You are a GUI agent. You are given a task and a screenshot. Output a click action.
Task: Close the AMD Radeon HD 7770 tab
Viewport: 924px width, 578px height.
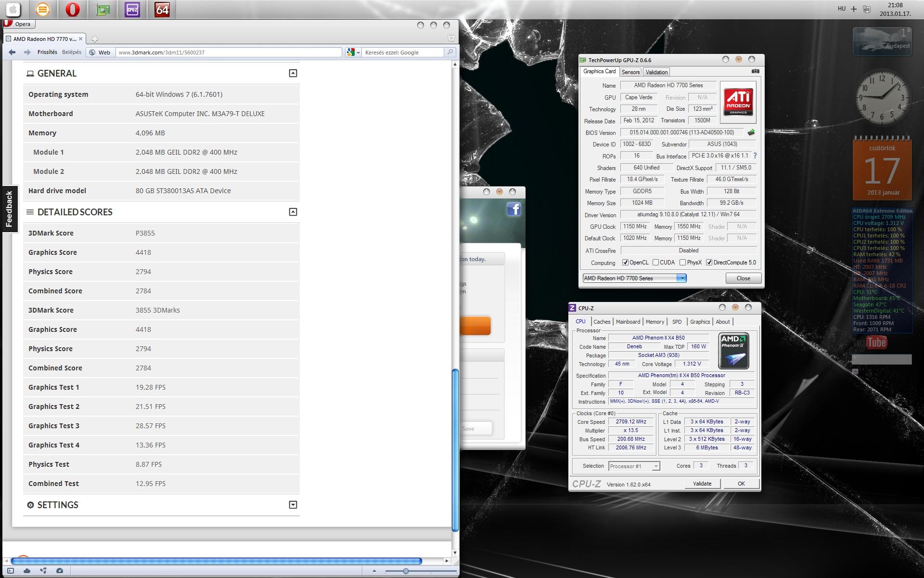[x=80, y=39]
